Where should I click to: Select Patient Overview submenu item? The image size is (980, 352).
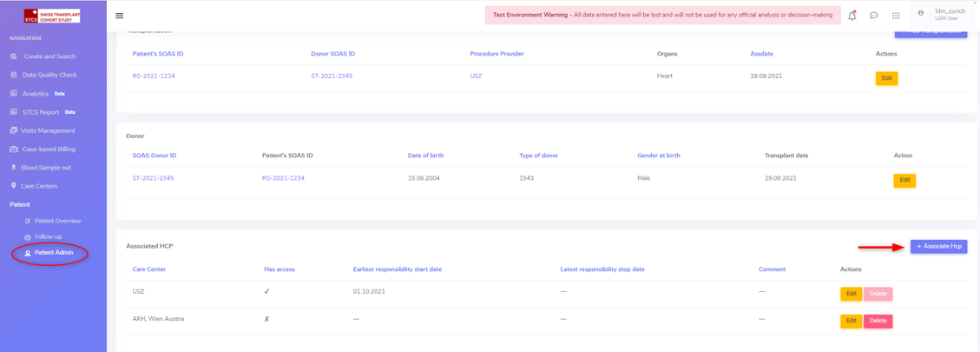point(58,221)
